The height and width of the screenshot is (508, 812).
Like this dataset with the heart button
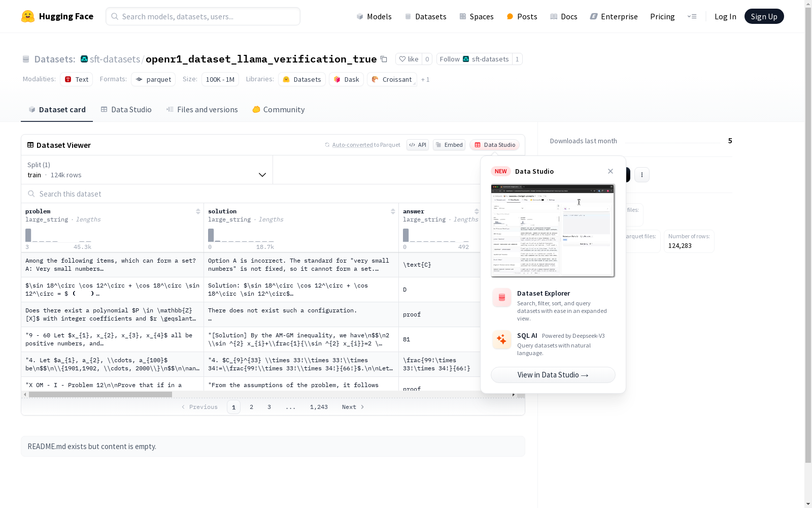click(x=409, y=59)
